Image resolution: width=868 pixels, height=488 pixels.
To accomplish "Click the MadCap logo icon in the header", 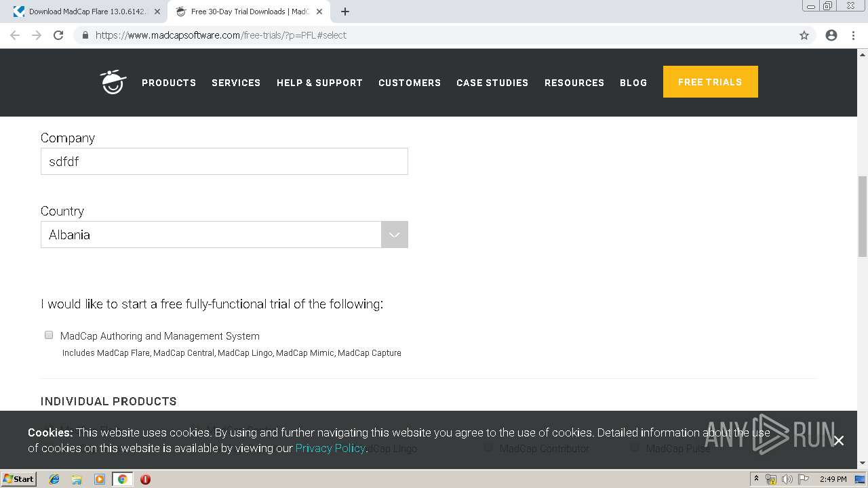I will tap(113, 82).
